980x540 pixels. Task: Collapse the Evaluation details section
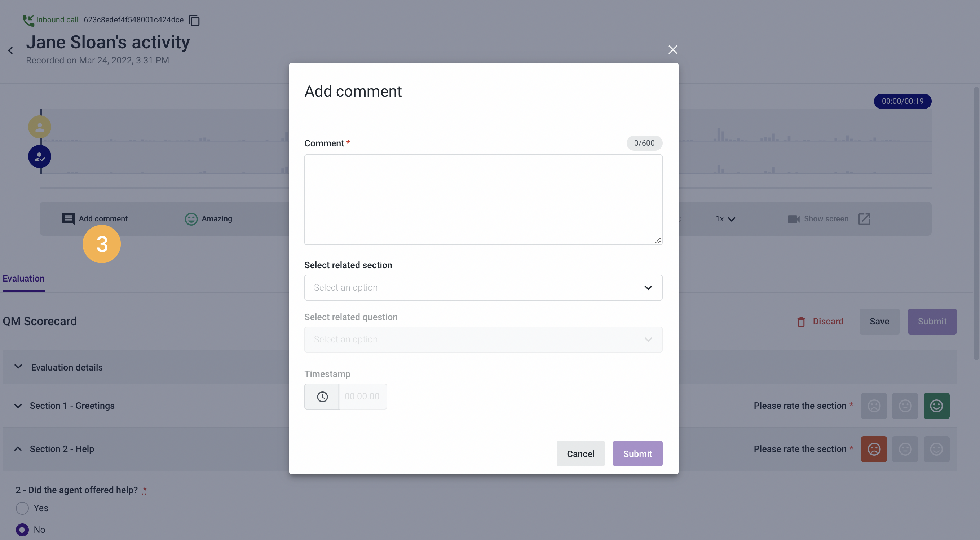[x=18, y=367]
